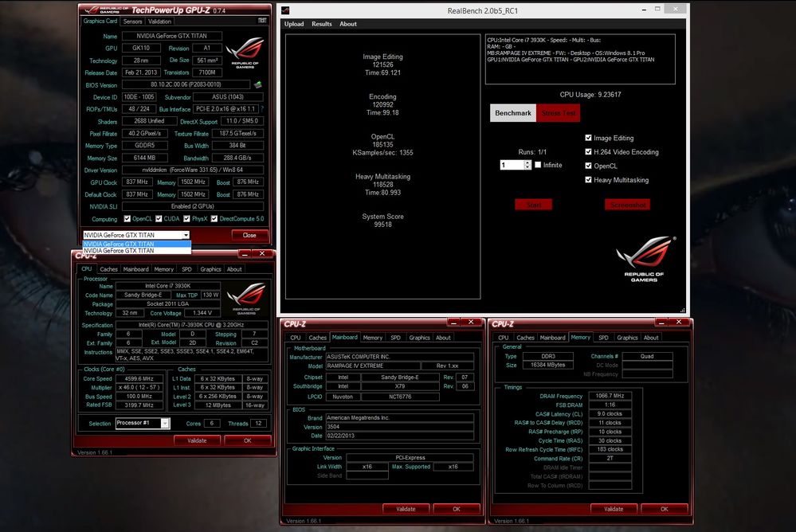Open Memory tab in the CPU-Z Mainboard window
Viewport: 796px width, 532px height.
click(373, 338)
